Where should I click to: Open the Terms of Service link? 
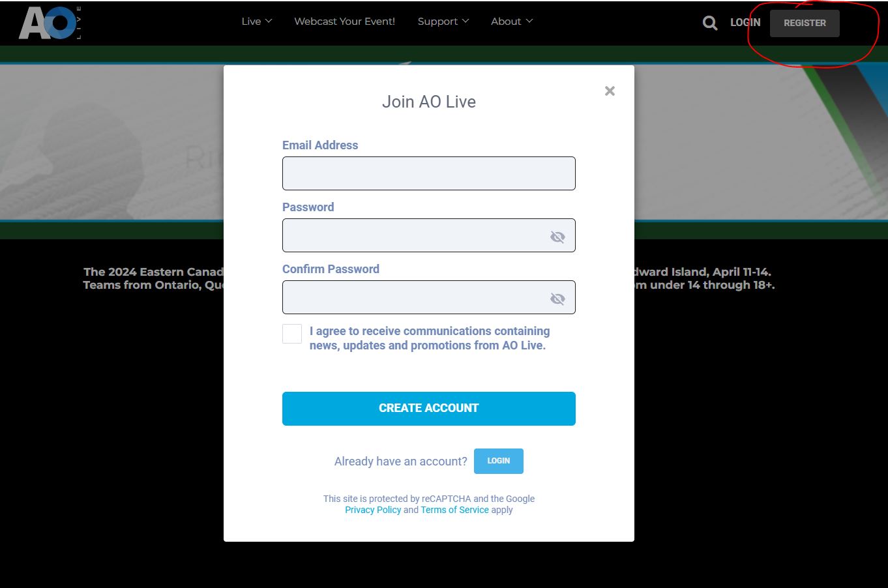[x=454, y=510]
